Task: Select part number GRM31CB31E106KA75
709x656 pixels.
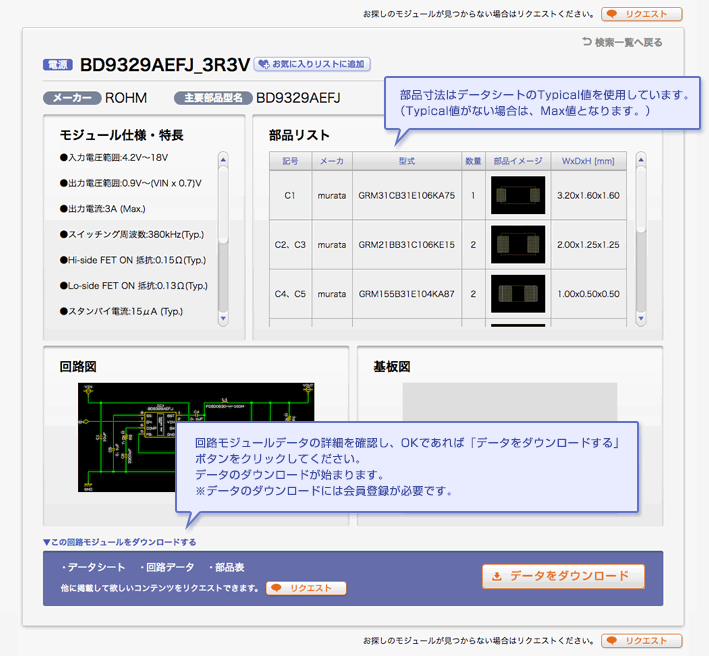Action: 406,195
